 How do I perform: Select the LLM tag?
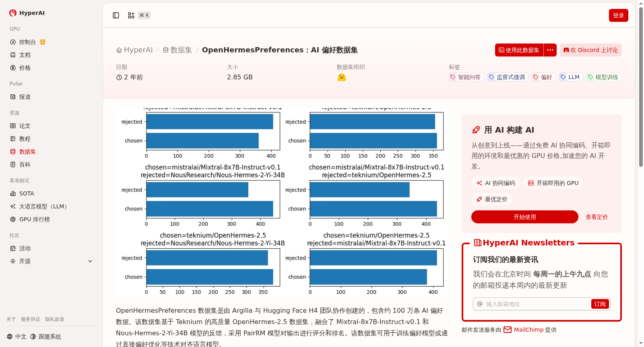(x=571, y=77)
